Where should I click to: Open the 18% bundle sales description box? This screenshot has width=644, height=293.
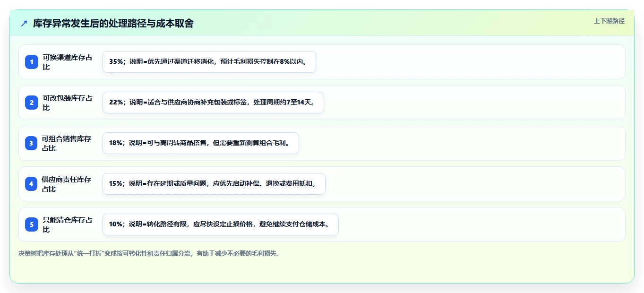pyautogui.click(x=201, y=143)
